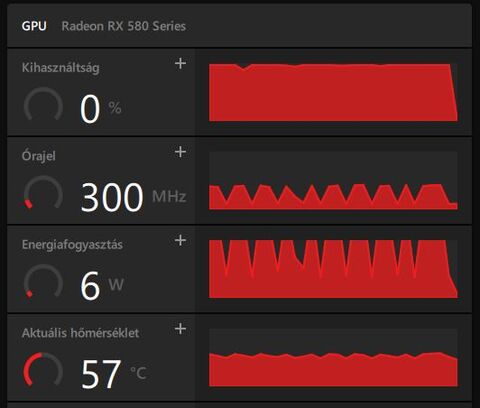Expand Aktuális hőmérséklet plus icon
The width and height of the screenshot is (480, 408).
pyautogui.click(x=180, y=329)
